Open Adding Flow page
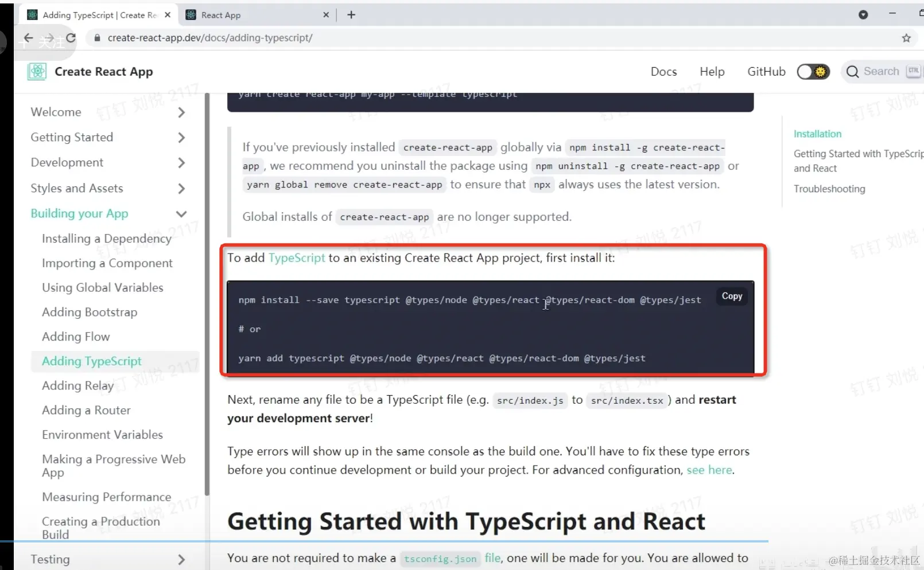Viewport: 924px width, 570px height. tap(76, 337)
